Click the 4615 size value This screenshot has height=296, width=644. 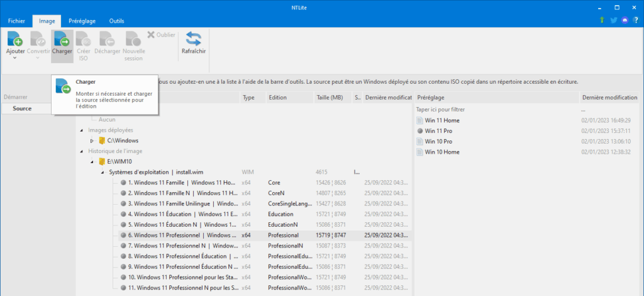tap(321, 173)
